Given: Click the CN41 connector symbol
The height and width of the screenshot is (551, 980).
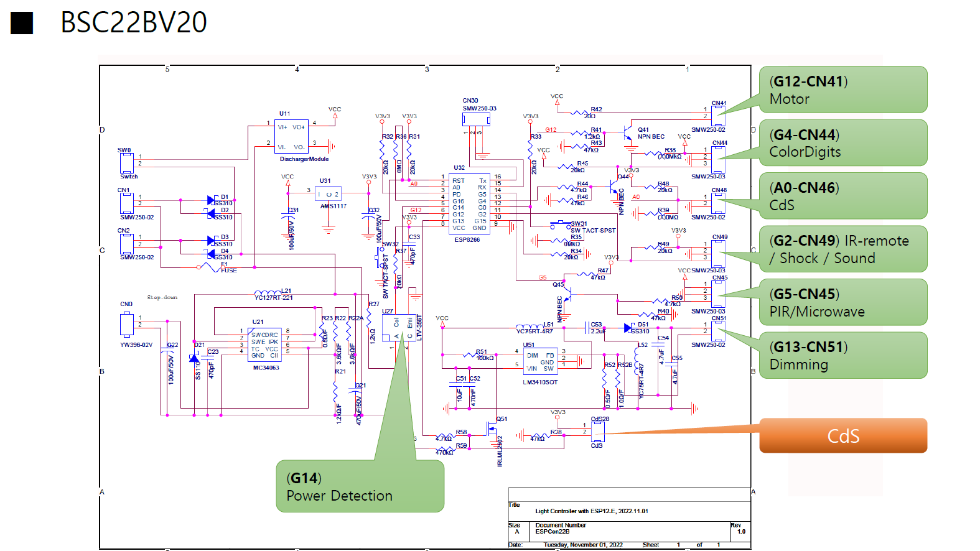Looking at the screenshot, I should click(x=717, y=116).
